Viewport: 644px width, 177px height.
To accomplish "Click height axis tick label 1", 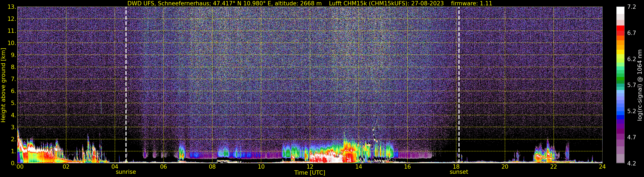I will pos(13,151).
